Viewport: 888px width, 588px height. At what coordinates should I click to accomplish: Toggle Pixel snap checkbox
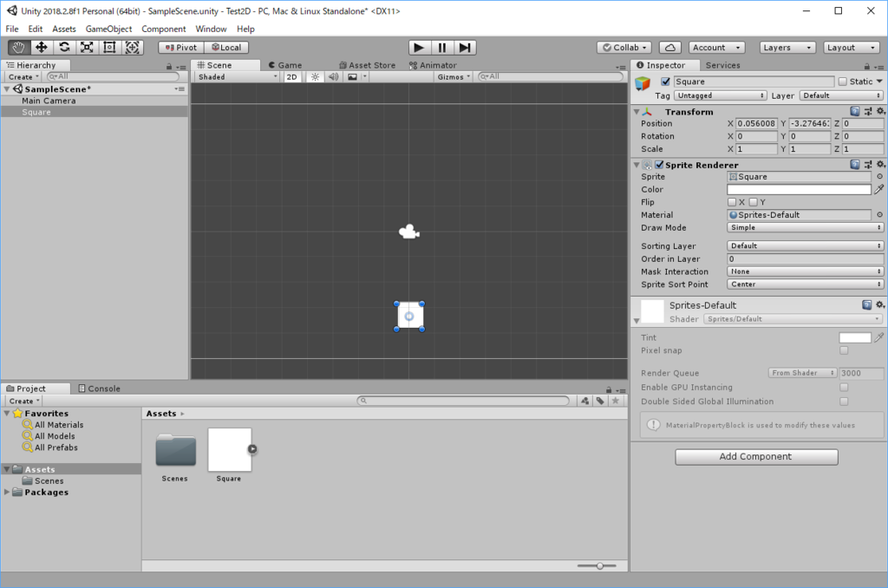[844, 350]
